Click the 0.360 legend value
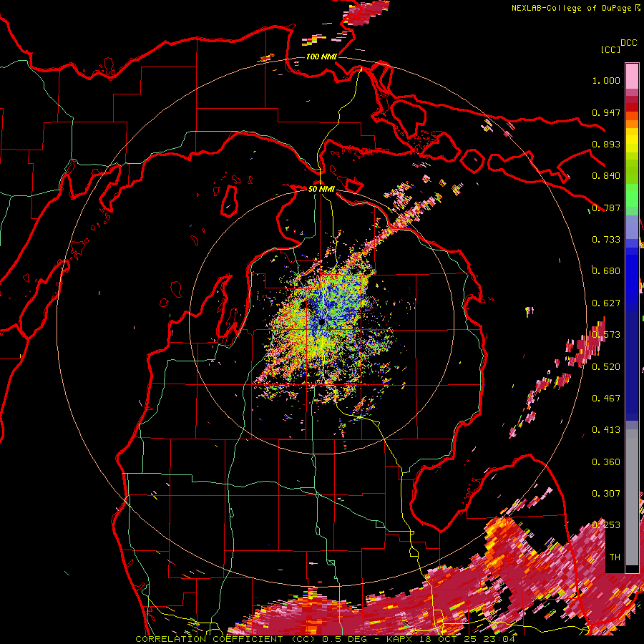Screen dimensions: 644x644 606,462
